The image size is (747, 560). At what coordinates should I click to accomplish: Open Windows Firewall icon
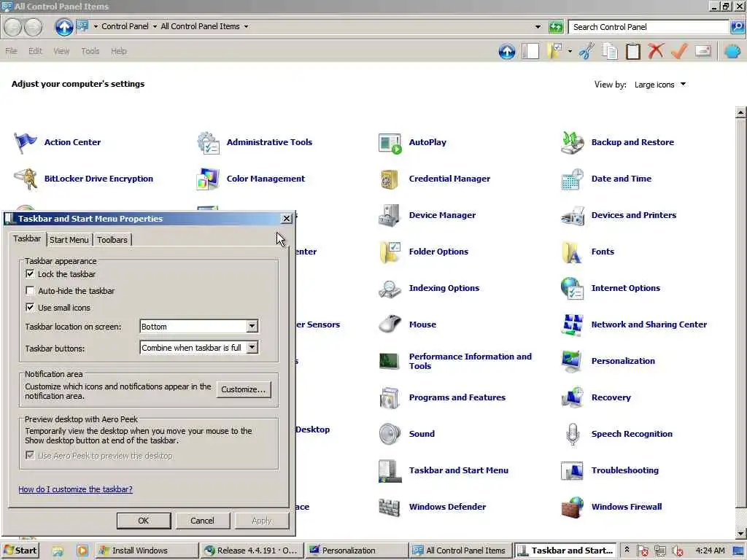(x=572, y=507)
